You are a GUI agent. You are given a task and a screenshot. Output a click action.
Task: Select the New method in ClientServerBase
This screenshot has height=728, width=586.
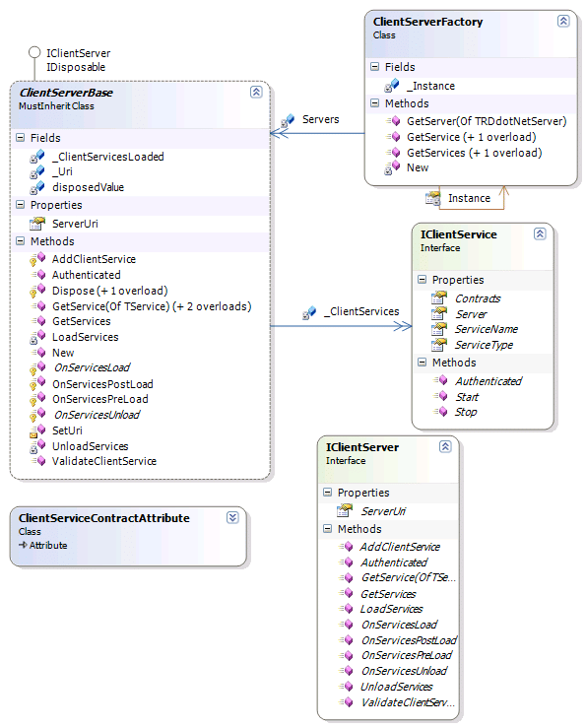(x=63, y=353)
